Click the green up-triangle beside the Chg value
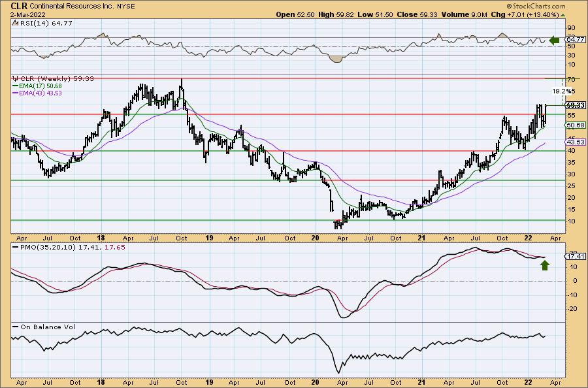588x388 pixels. (563, 15)
